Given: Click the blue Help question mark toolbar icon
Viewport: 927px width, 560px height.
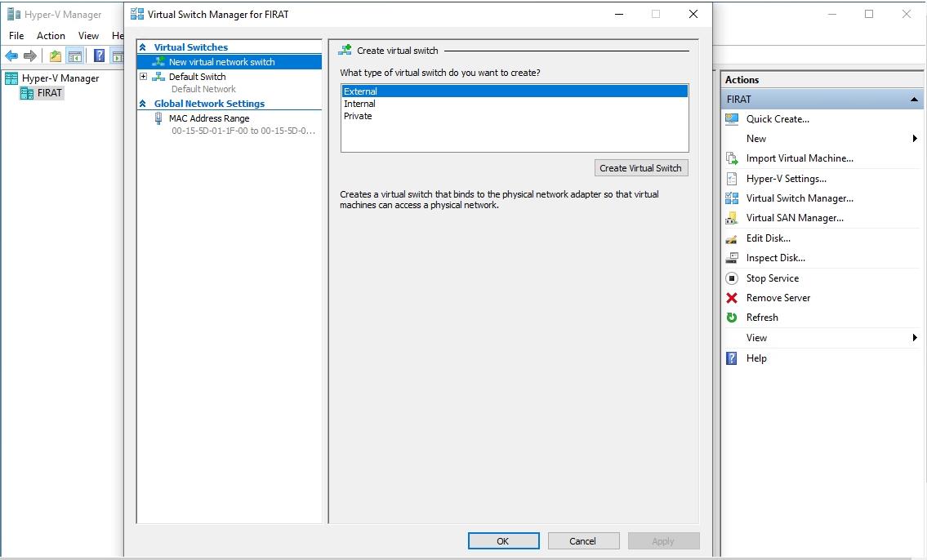Looking at the screenshot, I should click(100, 56).
